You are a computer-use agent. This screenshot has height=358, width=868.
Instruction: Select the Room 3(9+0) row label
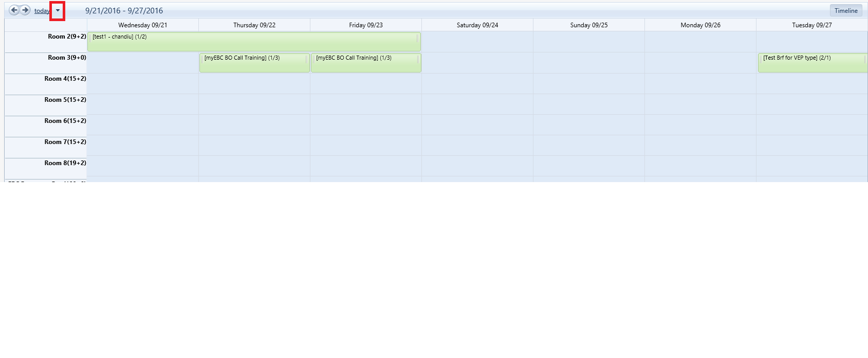point(67,58)
